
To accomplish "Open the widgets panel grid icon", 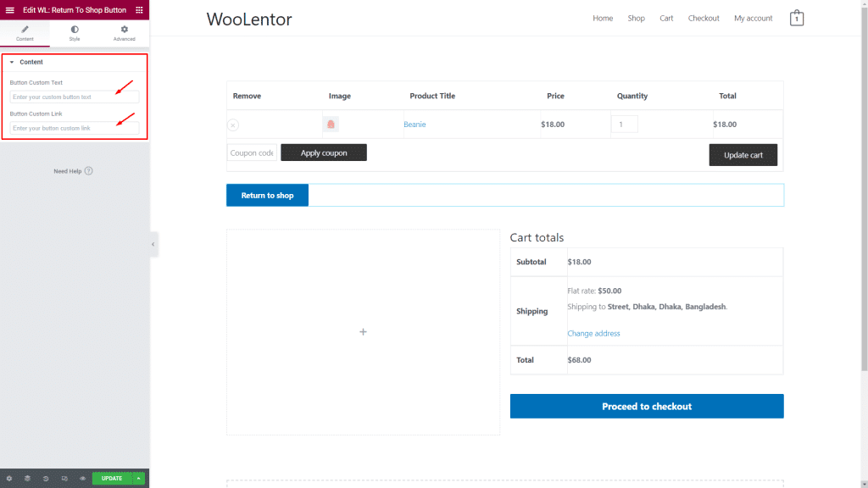I will [x=139, y=9].
